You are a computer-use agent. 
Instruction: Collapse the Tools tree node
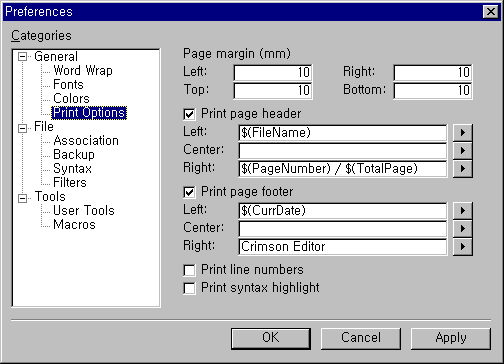tap(22, 198)
